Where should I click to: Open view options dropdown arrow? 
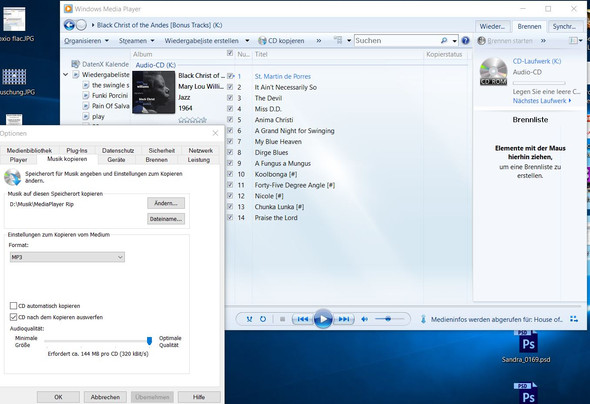[349, 41]
